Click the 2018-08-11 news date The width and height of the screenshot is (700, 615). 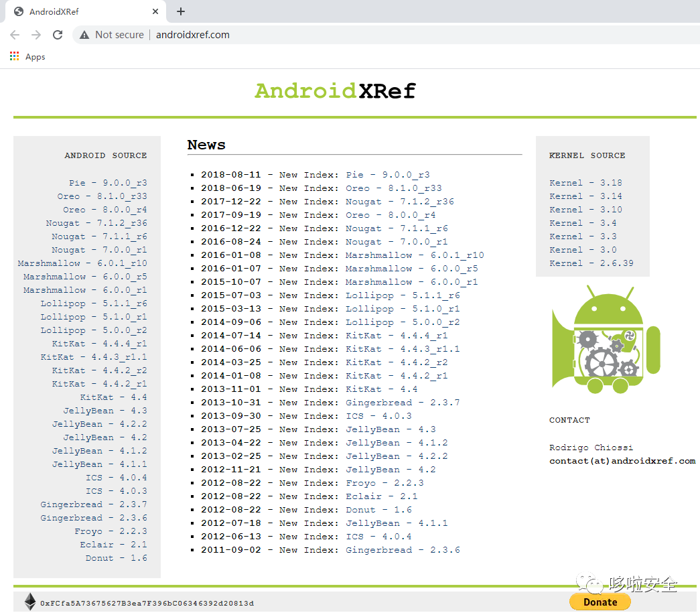pyautogui.click(x=231, y=175)
